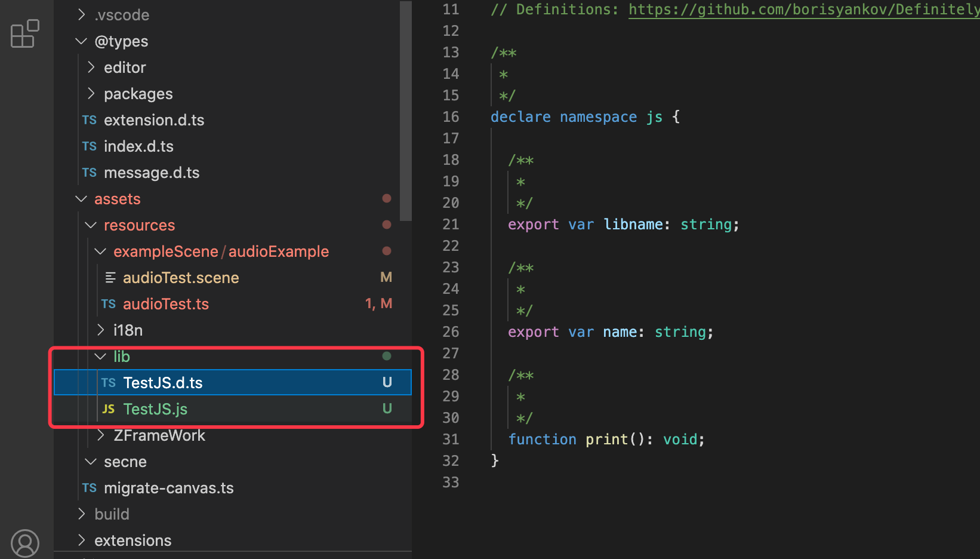Image resolution: width=980 pixels, height=559 pixels.
Task: Place cursor on 'declare namespace js' line
Action: tap(585, 117)
